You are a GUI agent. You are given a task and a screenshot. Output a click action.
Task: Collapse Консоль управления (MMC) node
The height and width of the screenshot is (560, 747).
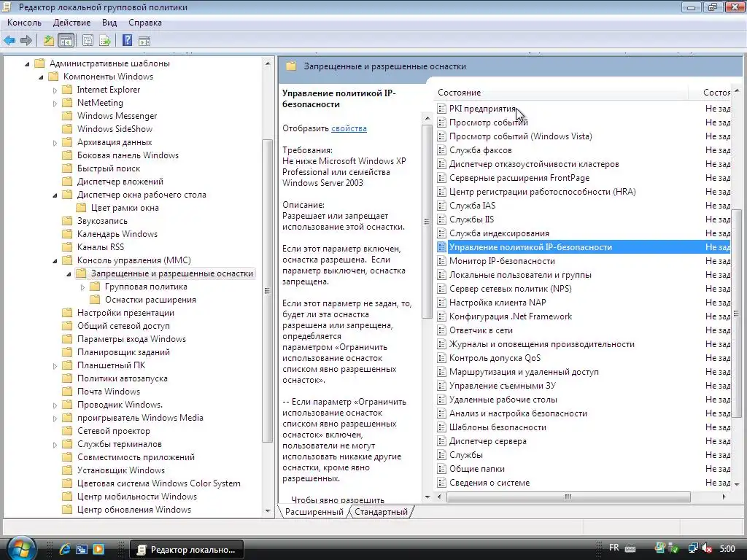click(x=55, y=261)
